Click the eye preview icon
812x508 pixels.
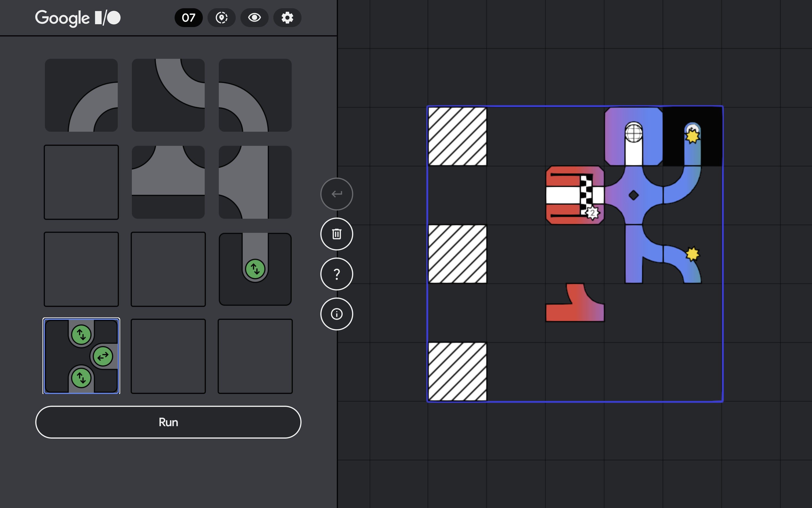(x=255, y=18)
